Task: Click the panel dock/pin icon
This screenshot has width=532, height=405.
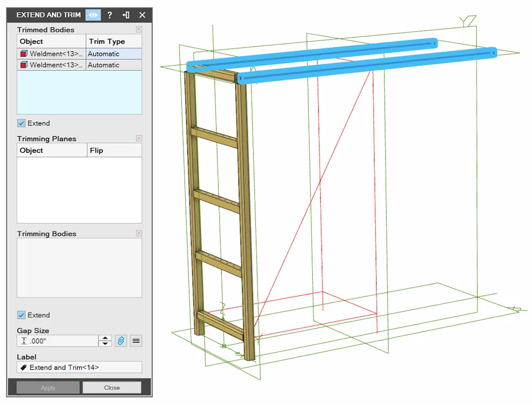Action: pyautogui.click(x=126, y=15)
